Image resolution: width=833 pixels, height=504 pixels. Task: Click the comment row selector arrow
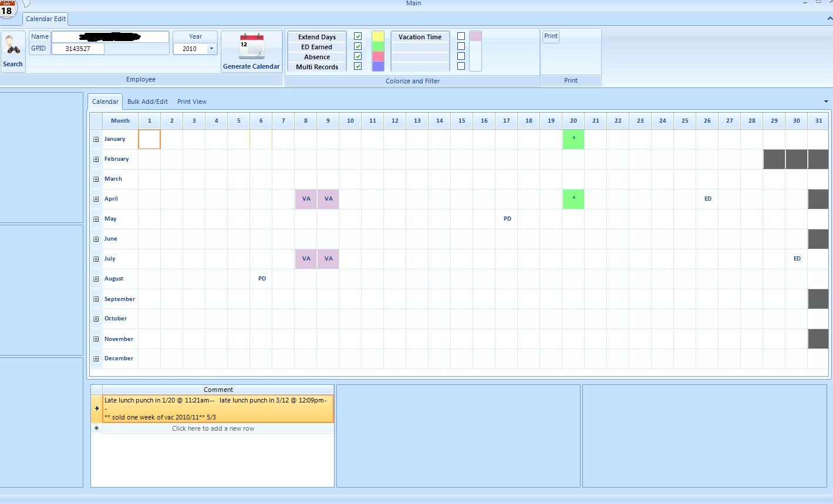(x=97, y=408)
